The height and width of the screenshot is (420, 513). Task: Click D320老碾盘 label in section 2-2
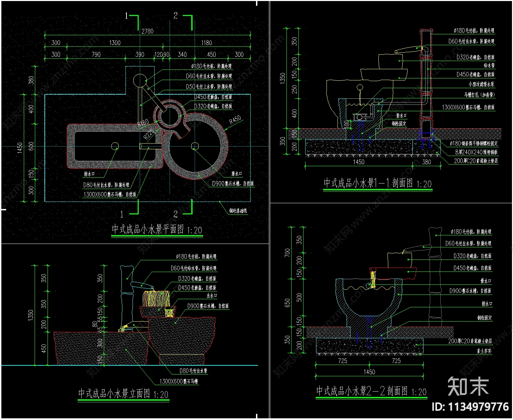point(473,256)
